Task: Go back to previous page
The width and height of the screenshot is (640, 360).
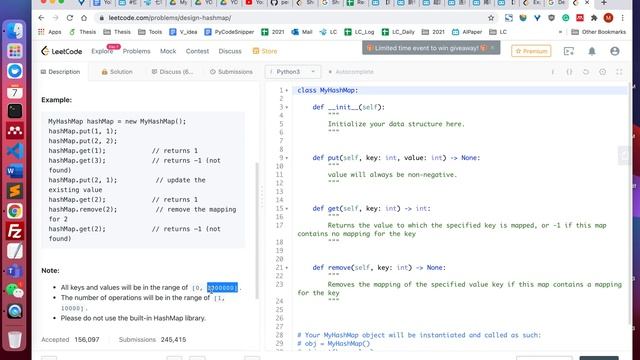Action: pos(41,18)
